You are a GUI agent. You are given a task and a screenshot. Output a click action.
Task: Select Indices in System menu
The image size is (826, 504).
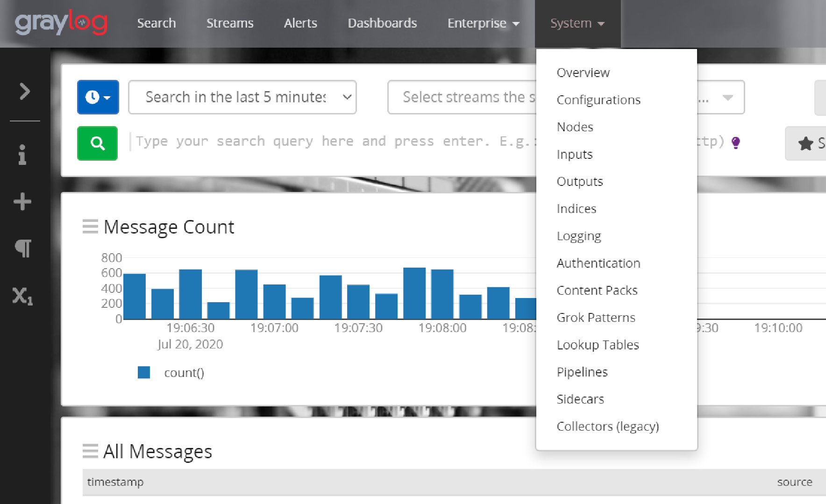577,208
